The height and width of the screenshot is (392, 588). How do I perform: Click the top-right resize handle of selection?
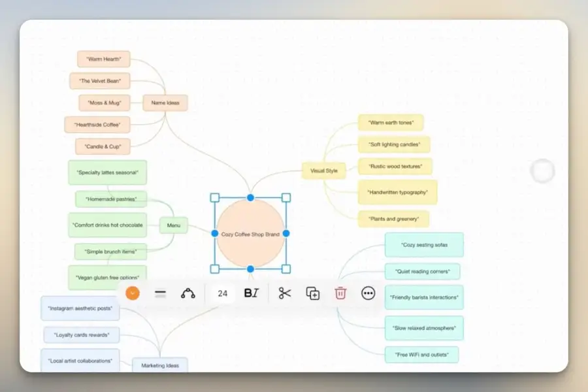click(286, 198)
